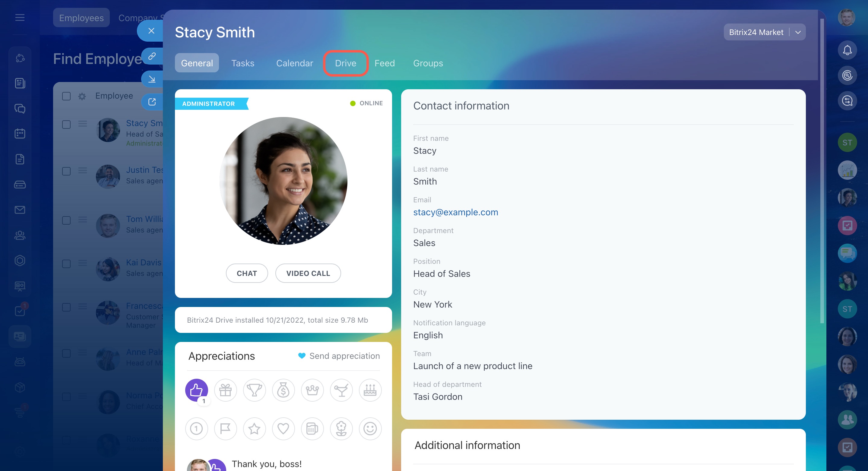The image size is (868, 471).
Task: Open profile in new window icon
Action: point(152,102)
